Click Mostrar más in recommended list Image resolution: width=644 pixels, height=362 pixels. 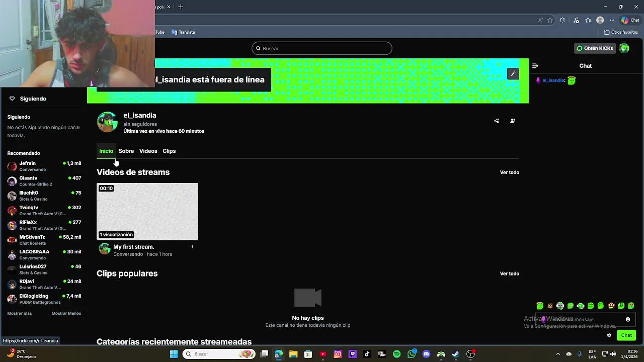click(20, 313)
